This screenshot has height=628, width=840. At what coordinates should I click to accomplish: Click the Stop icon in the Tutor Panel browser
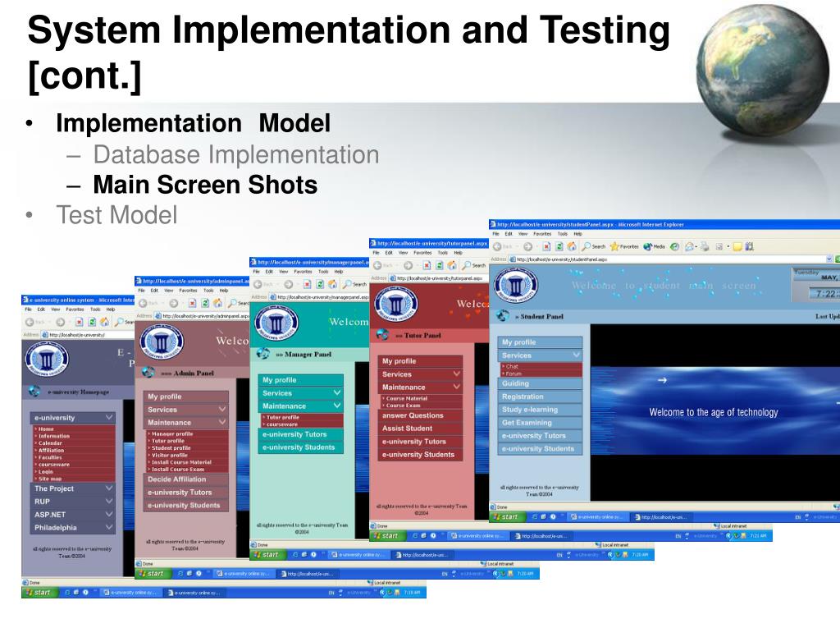pos(427,265)
